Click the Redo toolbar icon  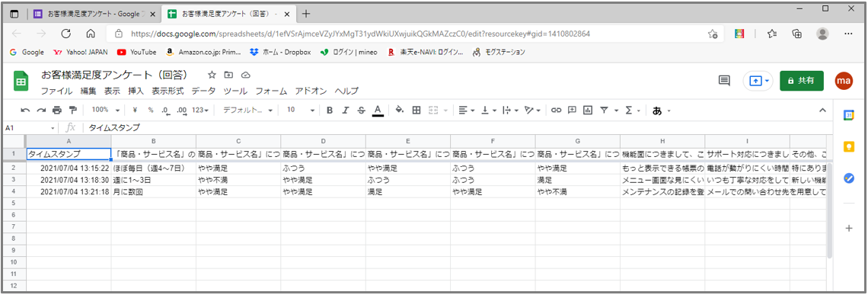(41, 111)
